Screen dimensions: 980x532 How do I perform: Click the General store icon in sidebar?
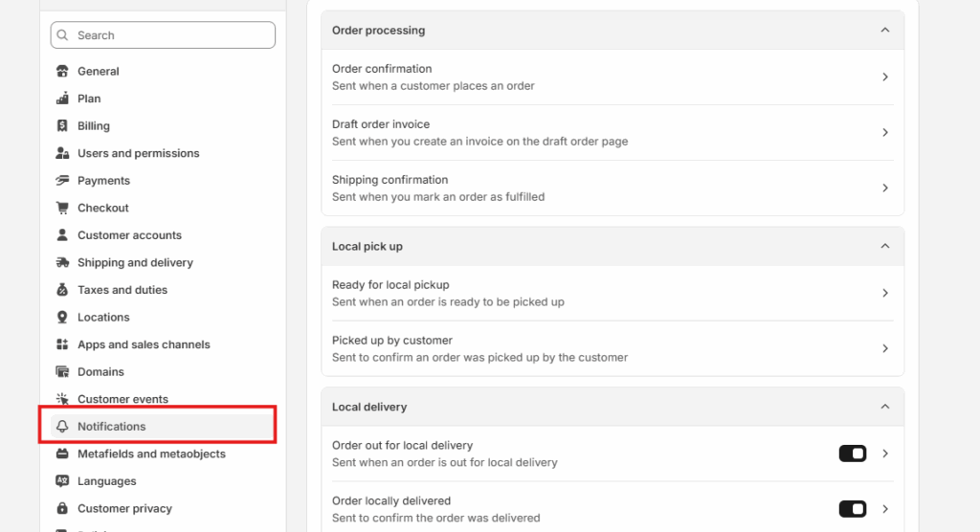click(x=63, y=72)
